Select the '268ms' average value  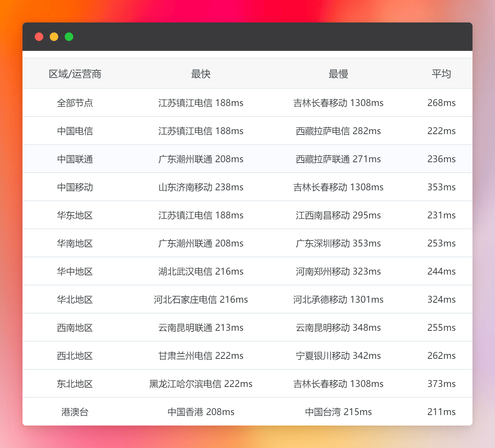coord(441,103)
